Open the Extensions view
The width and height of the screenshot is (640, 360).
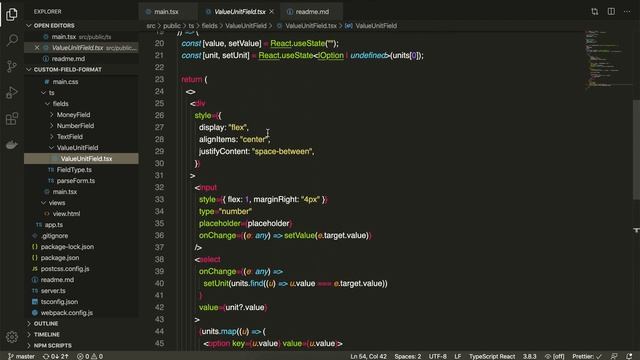(x=12, y=119)
